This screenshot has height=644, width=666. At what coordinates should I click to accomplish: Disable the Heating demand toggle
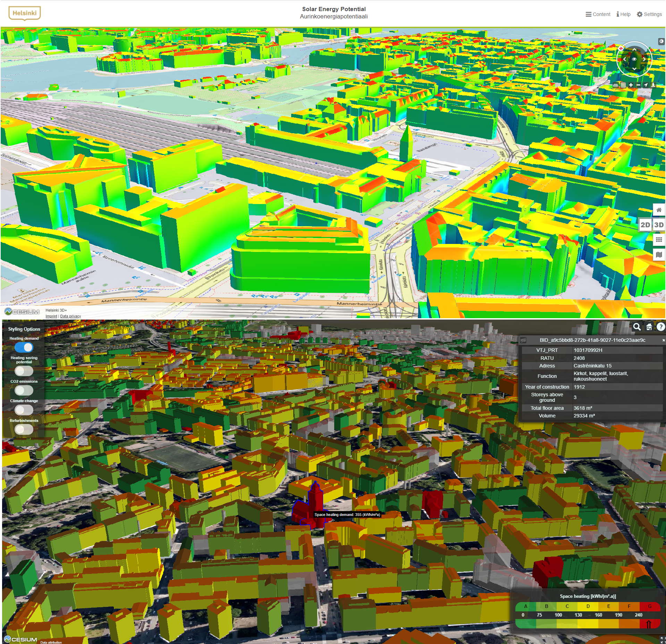coord(24,347)
